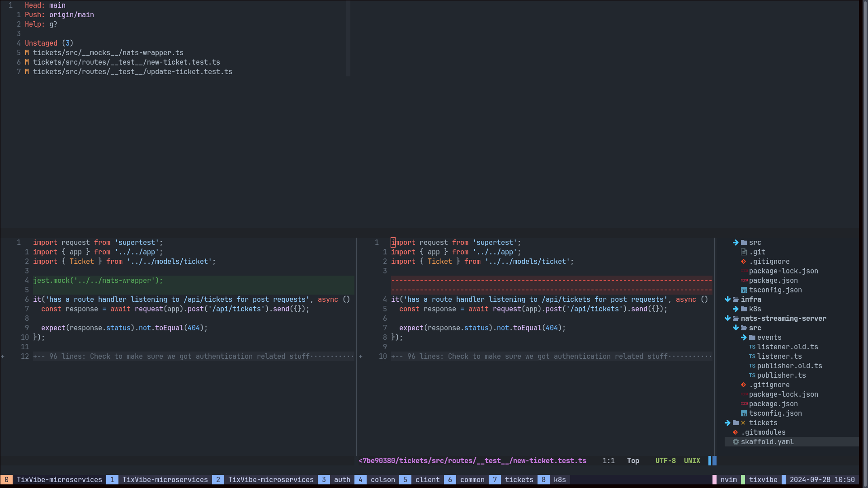Click the added jest.mock line in left diff
The height and width of the screenshot is (488, 868).
[x=98, y=281]
